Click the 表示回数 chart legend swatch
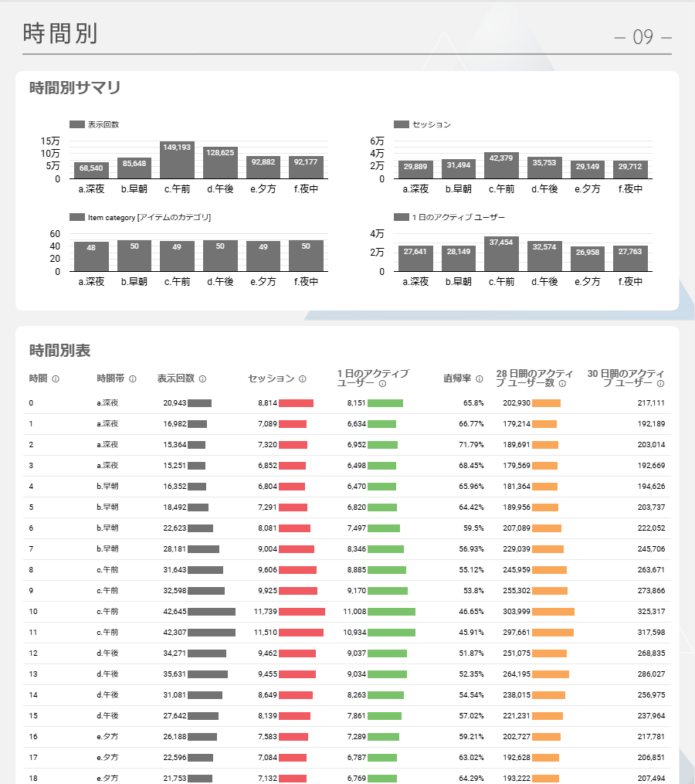Screen dimensions: 695x784 [77, 124]
